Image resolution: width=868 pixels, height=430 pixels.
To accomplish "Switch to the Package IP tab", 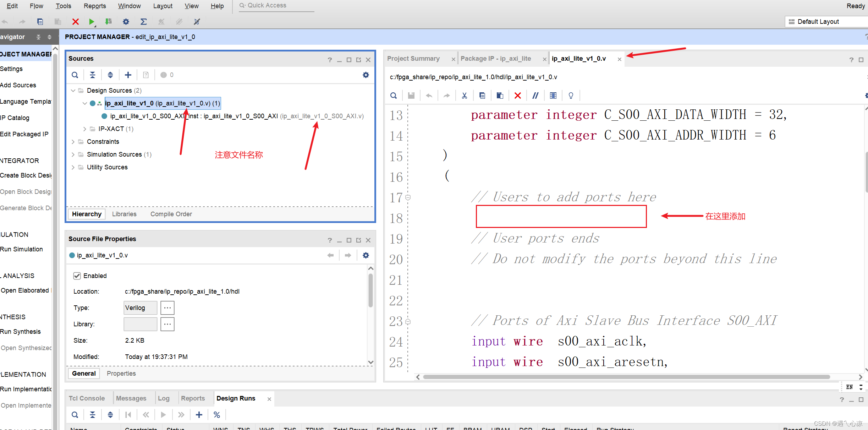I will [x=495, y=59].
